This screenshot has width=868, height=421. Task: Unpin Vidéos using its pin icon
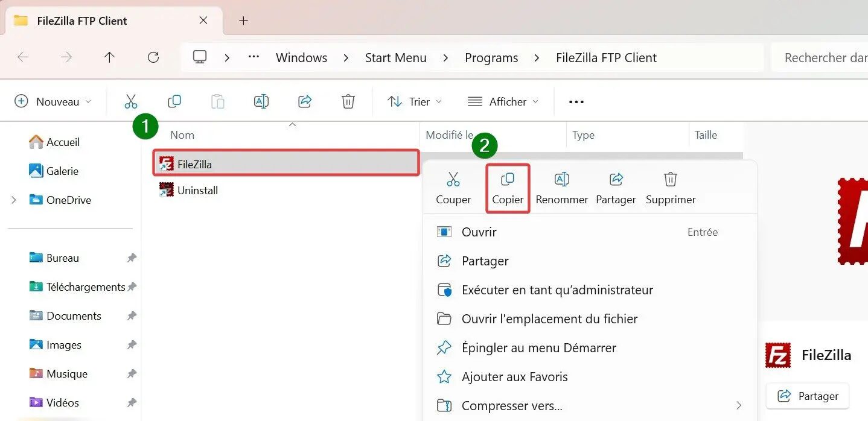pyautogui.click(x=132, y=403)
